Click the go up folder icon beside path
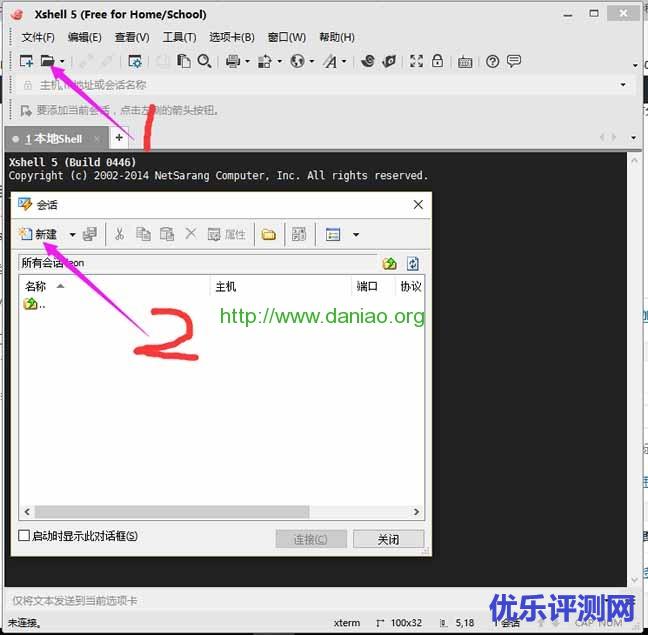Screen dimensions: 648x635 point(389,263)
